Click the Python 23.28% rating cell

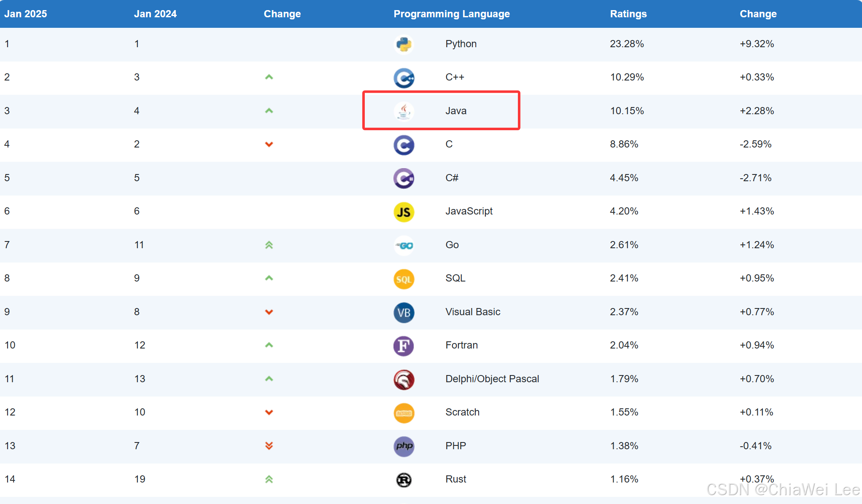(627, 44)
